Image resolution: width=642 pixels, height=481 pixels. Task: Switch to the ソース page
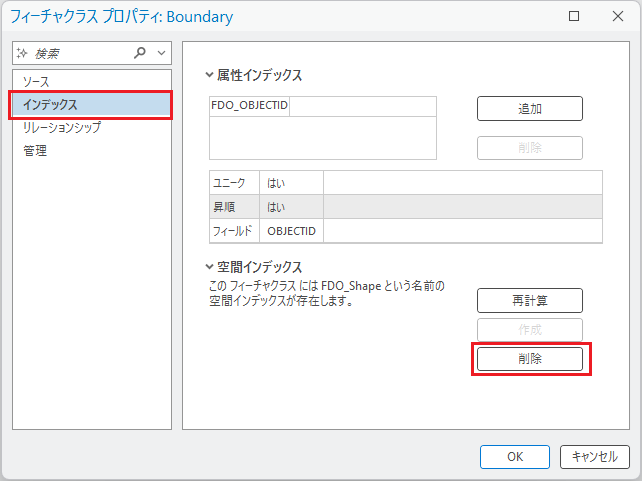[x=37, y=81]
